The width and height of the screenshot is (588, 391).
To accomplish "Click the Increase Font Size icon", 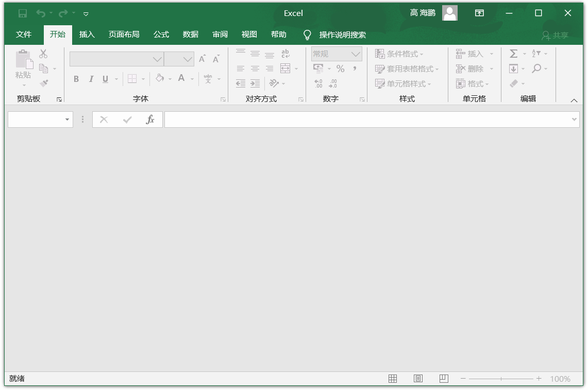I will (x=202, y=59).
